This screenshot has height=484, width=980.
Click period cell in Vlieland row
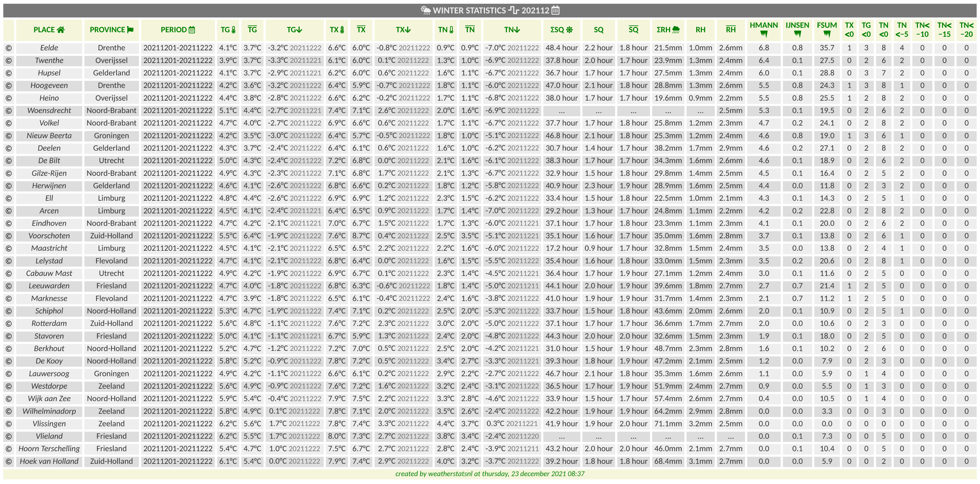click(x=178, y=436)
